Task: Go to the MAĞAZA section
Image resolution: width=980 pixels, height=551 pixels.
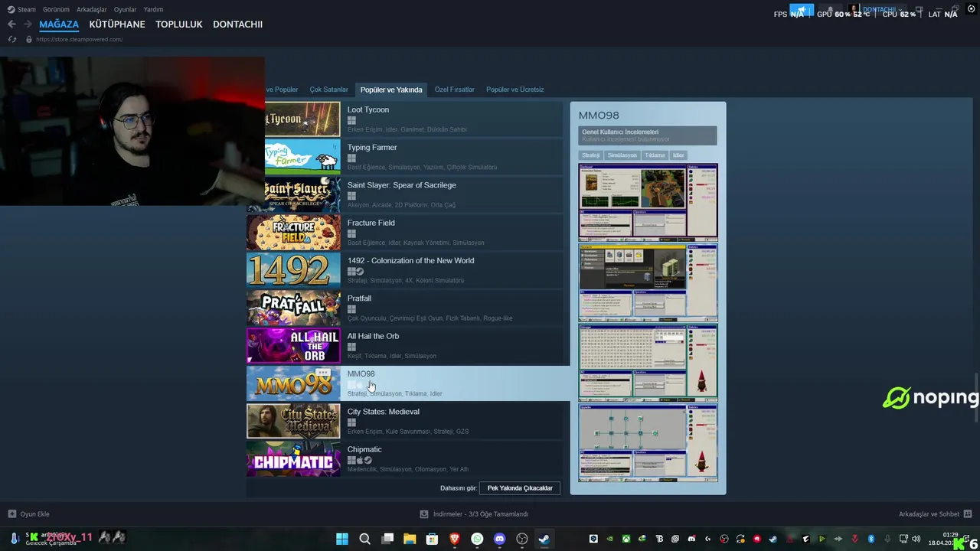Action: point(59,24)
